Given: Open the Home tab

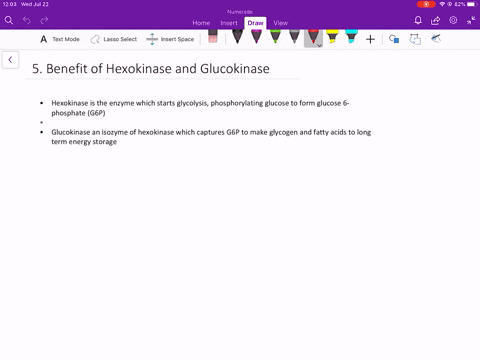Looking at the screenshot, I should pos(201,23).
